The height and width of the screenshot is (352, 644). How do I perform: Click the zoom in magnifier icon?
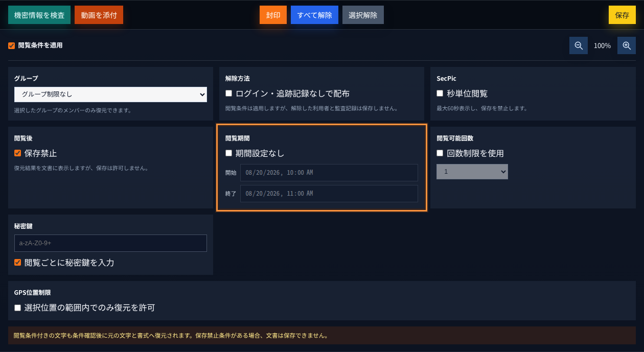click(x=627, y=45)
